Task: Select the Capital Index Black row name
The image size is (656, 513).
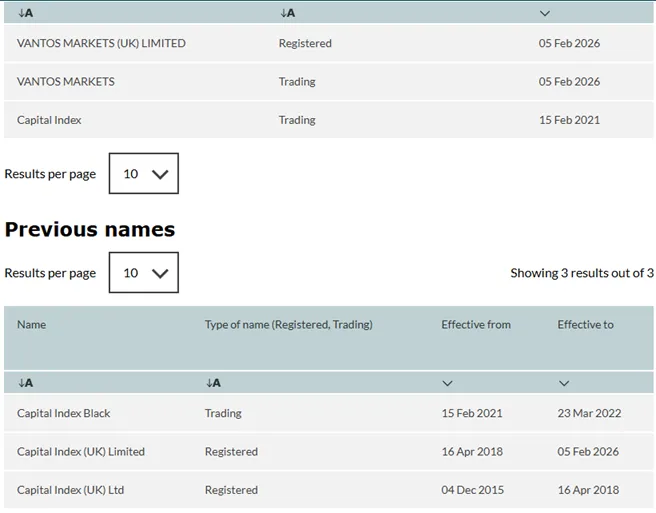Action: tap(64, 413)
